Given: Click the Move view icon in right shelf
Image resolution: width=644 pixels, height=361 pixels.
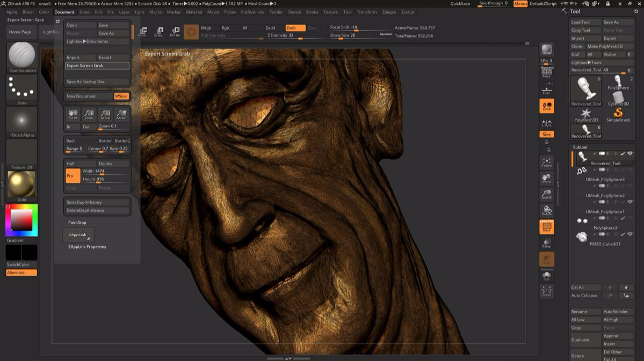Looking at the screenshot, I should point(547,179).
